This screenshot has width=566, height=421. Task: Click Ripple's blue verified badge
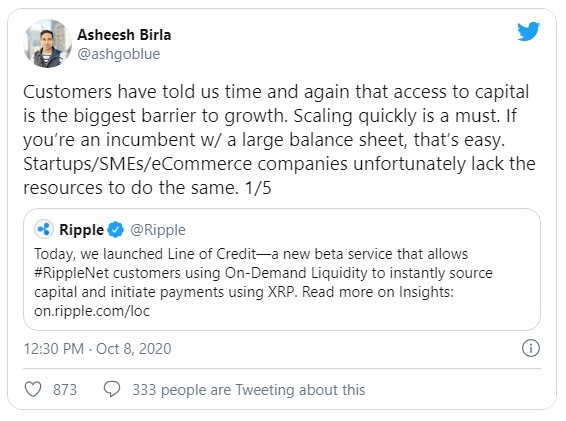[116, 230]
